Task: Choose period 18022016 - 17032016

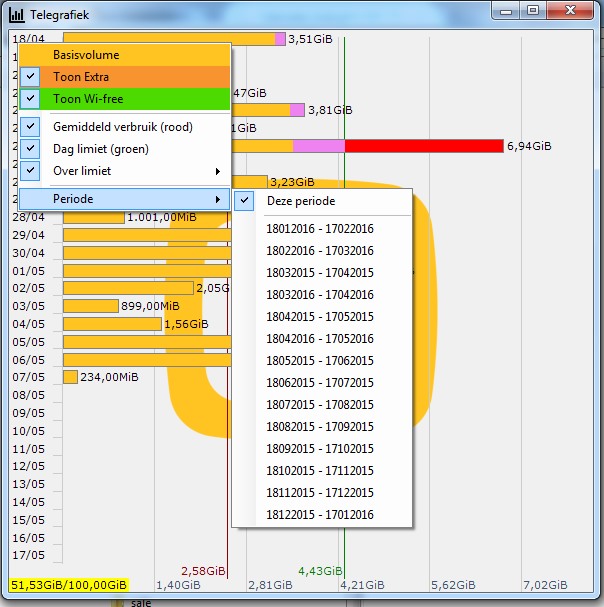Action: pyautogui.click(x=320, y=251)
